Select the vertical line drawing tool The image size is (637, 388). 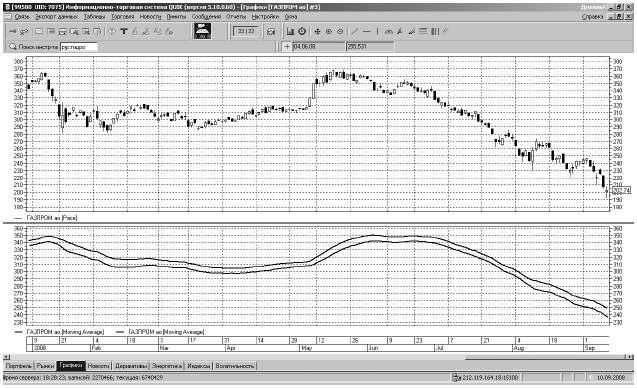click(377, 31)
